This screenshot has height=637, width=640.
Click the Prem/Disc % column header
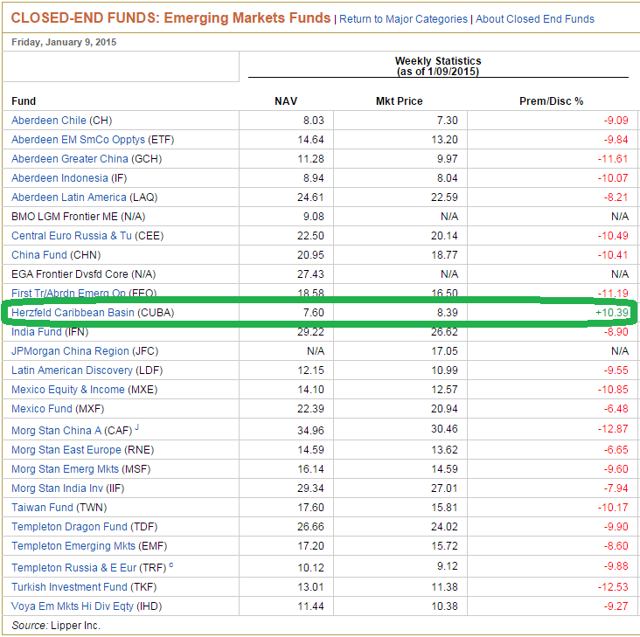click(551, 101)
